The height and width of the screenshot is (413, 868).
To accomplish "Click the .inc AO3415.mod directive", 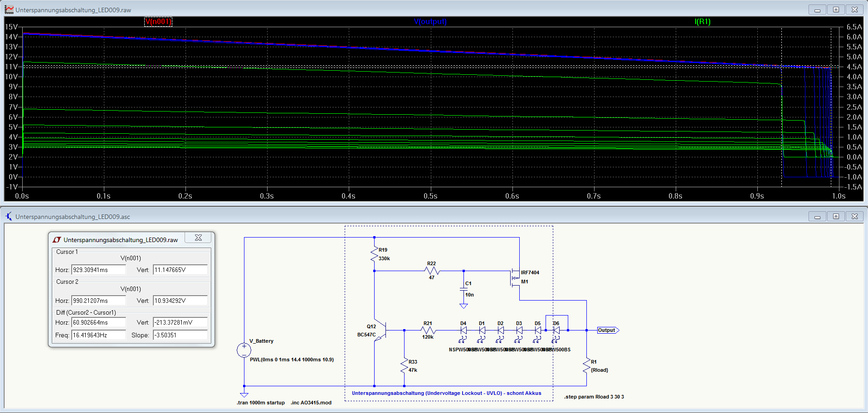I will pos(311,403).
